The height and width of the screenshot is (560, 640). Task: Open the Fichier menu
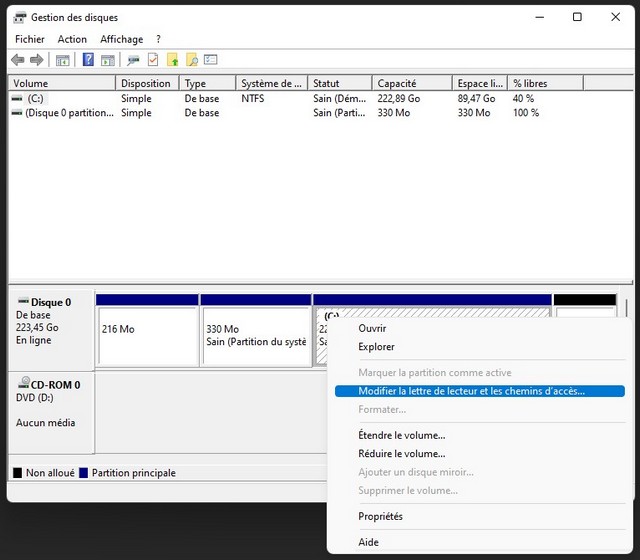point(29,39)
